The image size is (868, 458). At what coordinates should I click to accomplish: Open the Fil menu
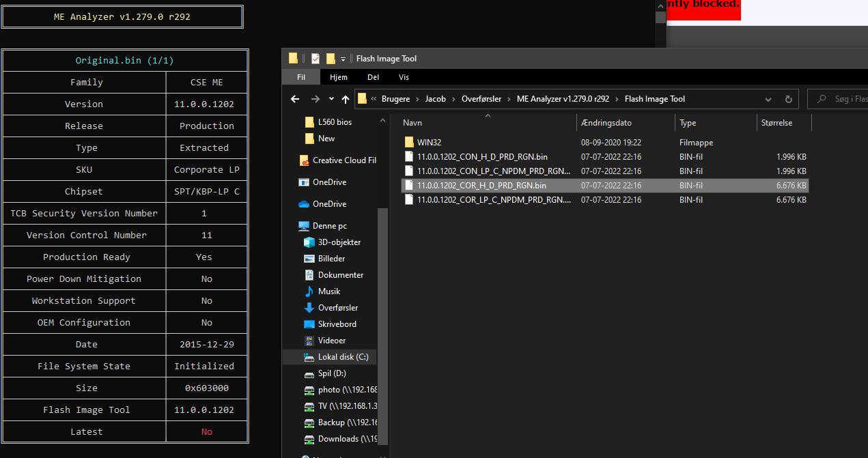pos(300,77)
